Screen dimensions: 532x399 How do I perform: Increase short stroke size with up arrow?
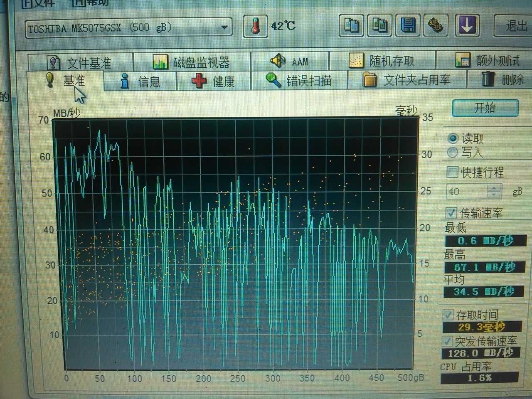click(493, 188)
